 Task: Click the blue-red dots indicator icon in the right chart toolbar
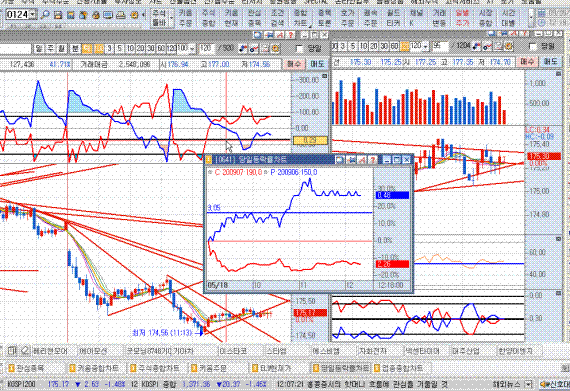click(x=477, y=47)
